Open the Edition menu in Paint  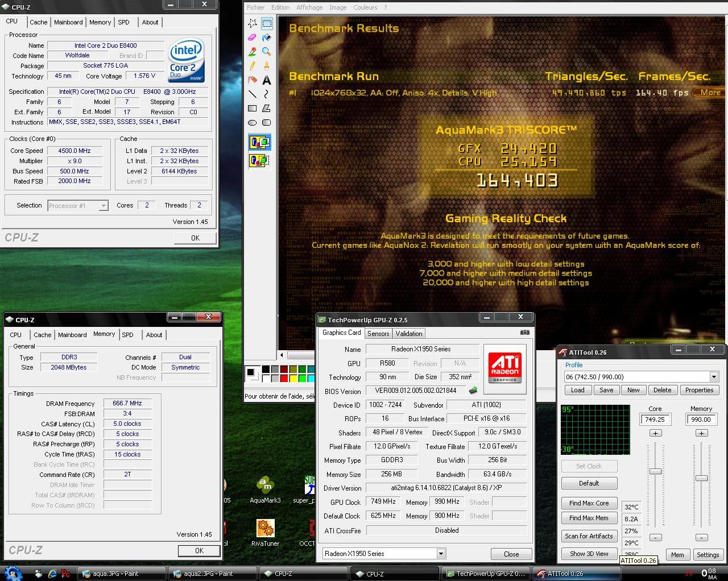(x=280, y=7)
